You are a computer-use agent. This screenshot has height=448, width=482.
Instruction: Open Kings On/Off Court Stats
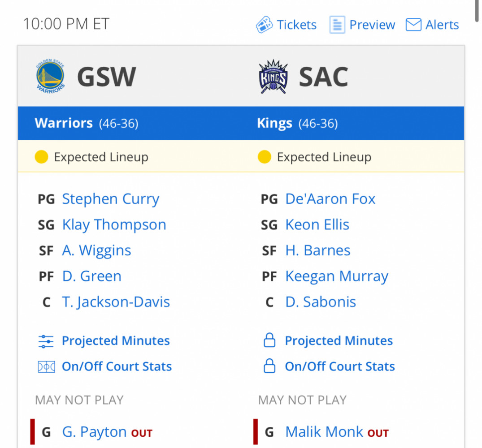pyautogui.click(x=340, y=366)
